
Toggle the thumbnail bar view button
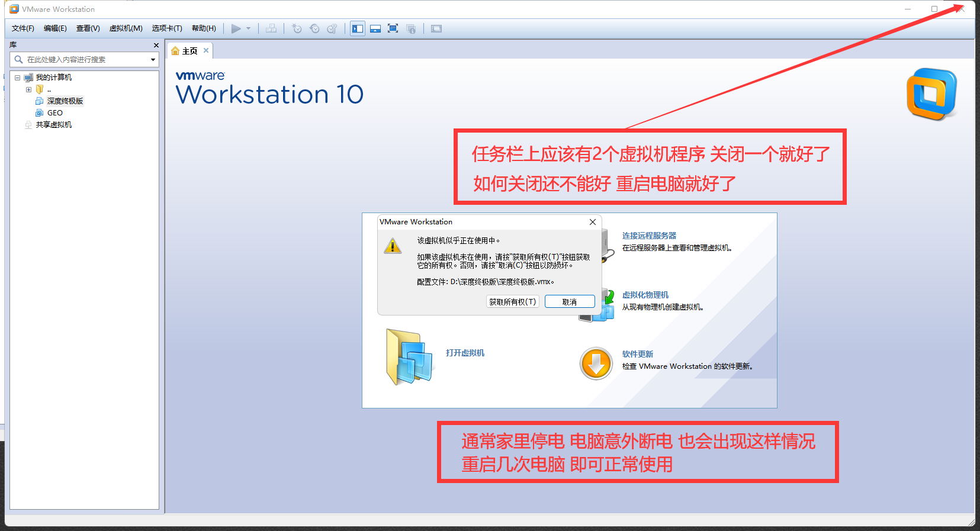click(x=375, y=28)
